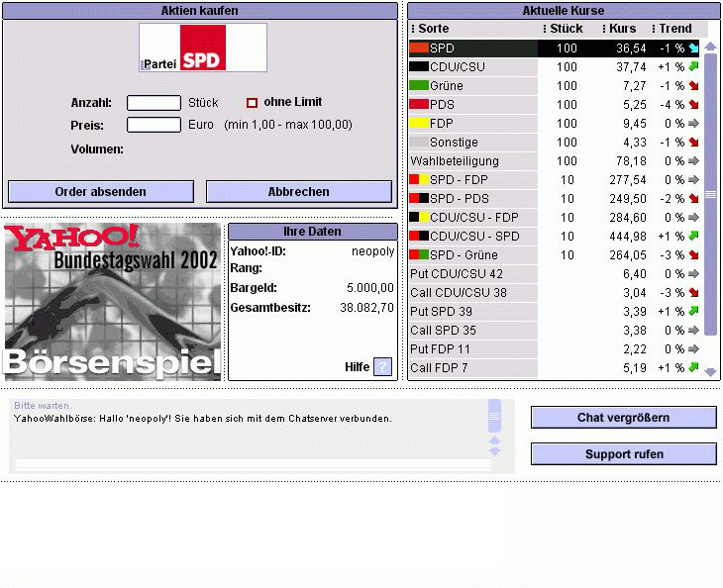Select Call SPD 35 option
The width and height of the screenshot is (723, 588).
point(555,331)
